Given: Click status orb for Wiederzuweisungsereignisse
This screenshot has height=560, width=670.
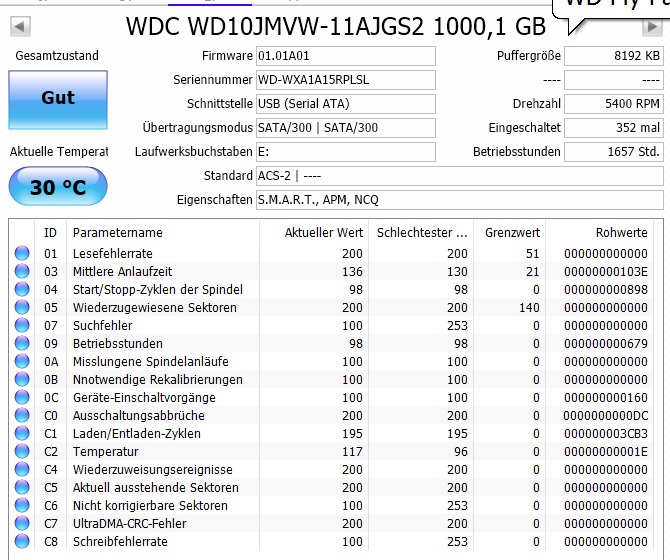Looking at the screenshot, I should pyautogui.click(x=22, y=469).
